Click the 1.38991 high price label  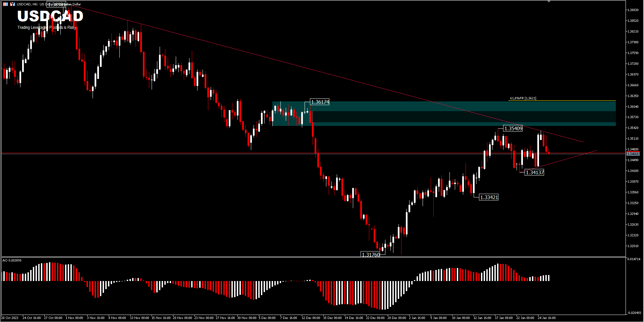coord(56,5)
